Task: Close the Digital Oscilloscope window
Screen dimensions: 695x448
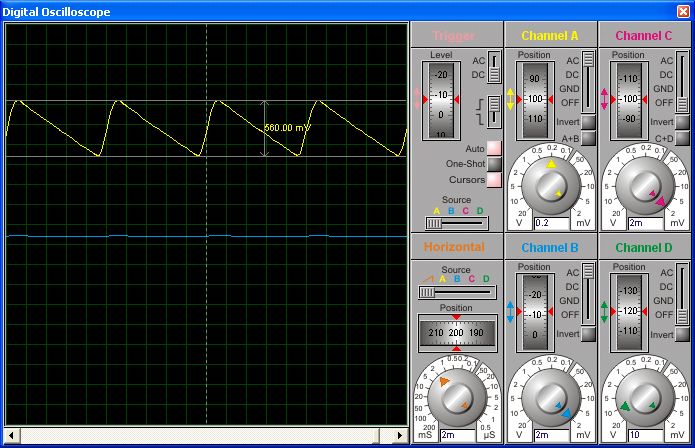Action: coord(683,11)
